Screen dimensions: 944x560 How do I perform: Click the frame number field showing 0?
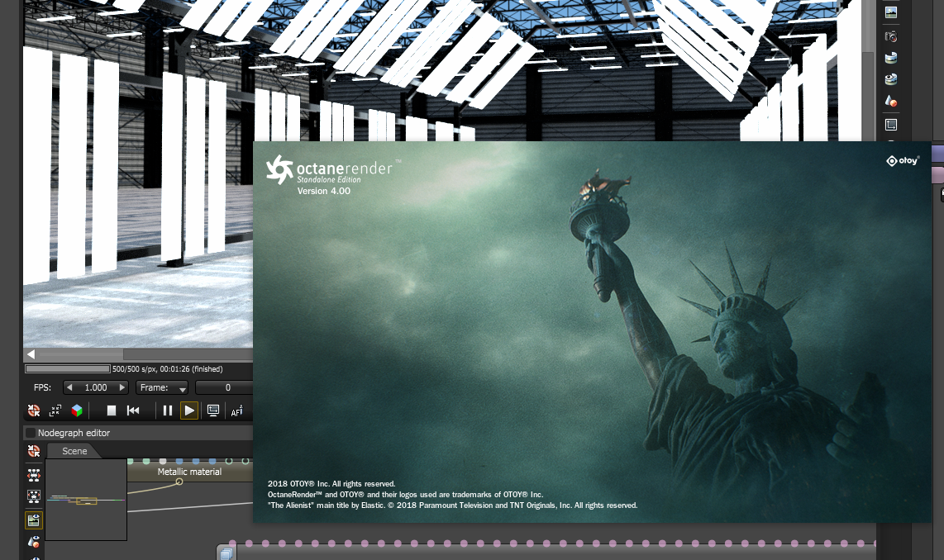[225, 388]
